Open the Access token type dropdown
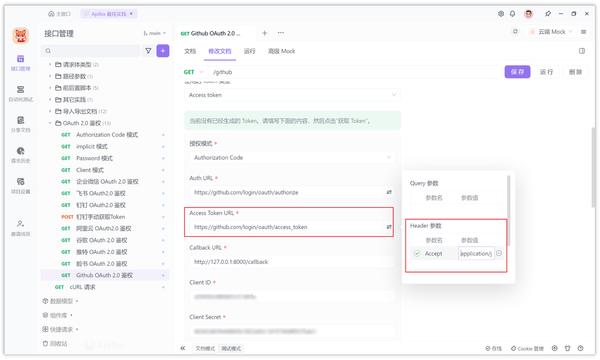This screenshot has width=600, height=360. pos(292,95)
